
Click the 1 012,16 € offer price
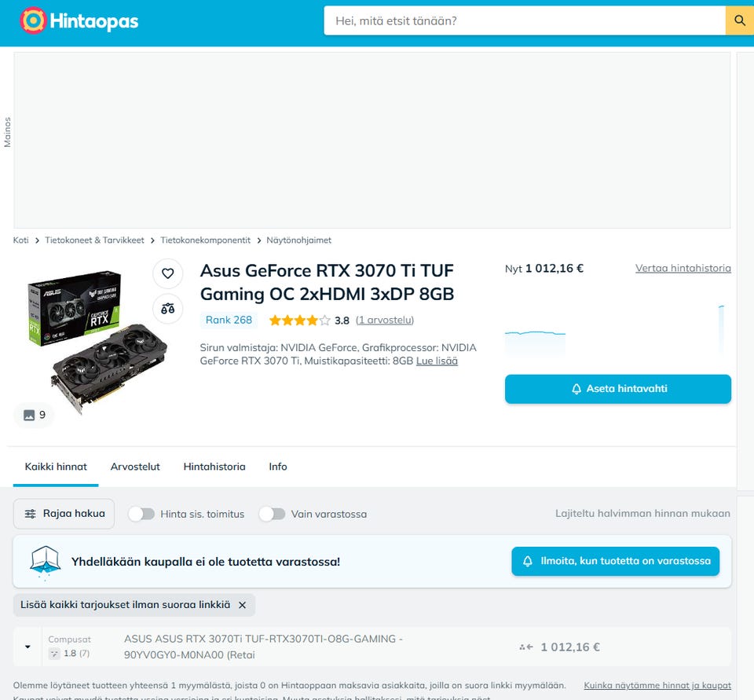[x=570, y=647]
